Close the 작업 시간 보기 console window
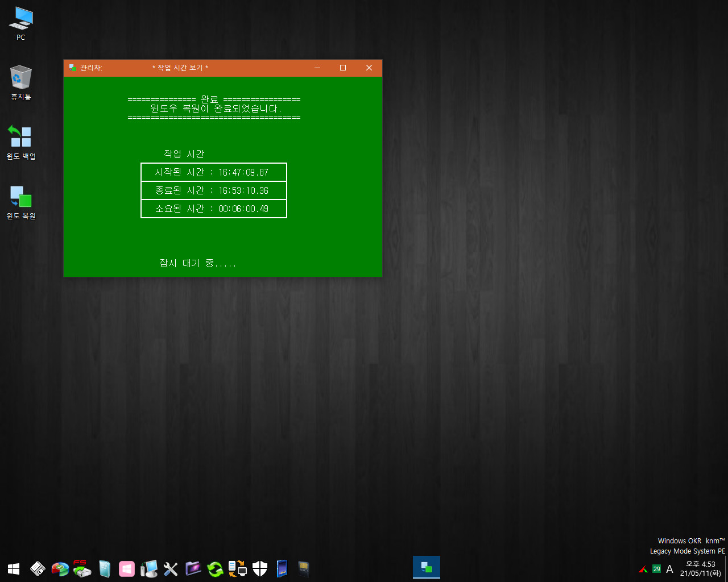This screenshot has width=728, height=582. [369, 68]
